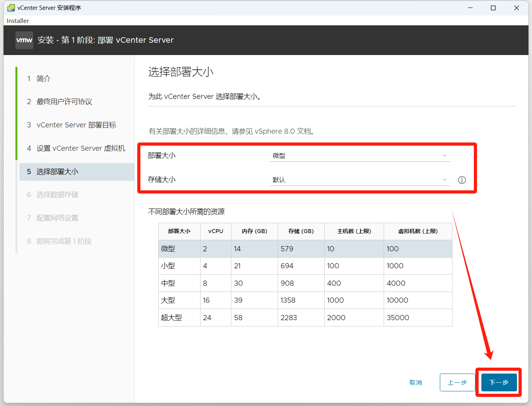Select the 小型 row in the table
The width and height of the screenshot is (532, 406).
tap(305, 266)
